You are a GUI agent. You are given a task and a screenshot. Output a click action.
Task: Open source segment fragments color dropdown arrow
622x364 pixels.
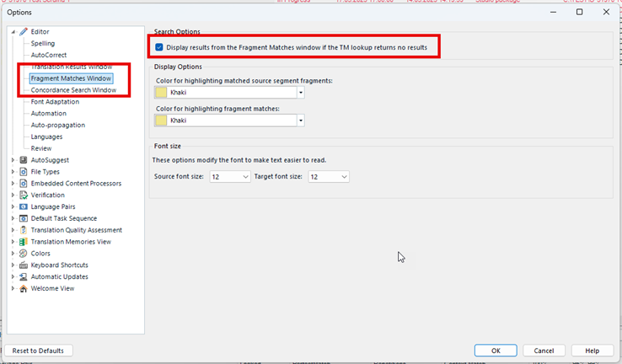pyautogui.click(x=301, y=93)
